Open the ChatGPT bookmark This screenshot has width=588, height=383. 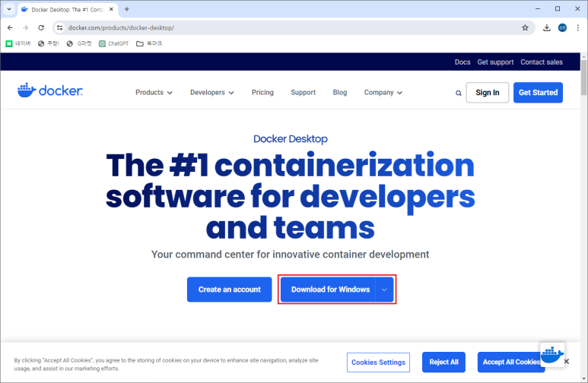[x=113, y=43]
